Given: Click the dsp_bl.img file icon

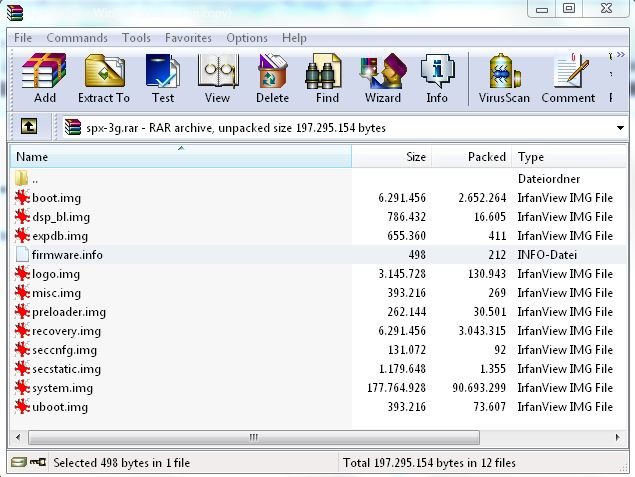Looking at the screenshot, I should pyautogui.click(x=22, y=217).
